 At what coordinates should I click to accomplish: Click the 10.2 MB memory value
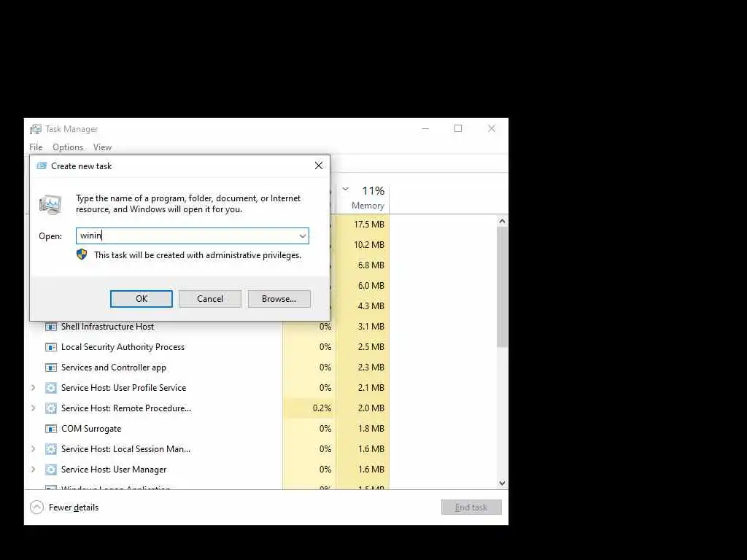368,245
